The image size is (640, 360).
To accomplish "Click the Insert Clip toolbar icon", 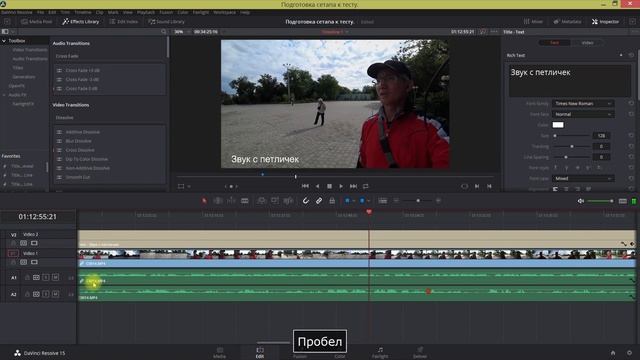I will [x=261, y=201].
